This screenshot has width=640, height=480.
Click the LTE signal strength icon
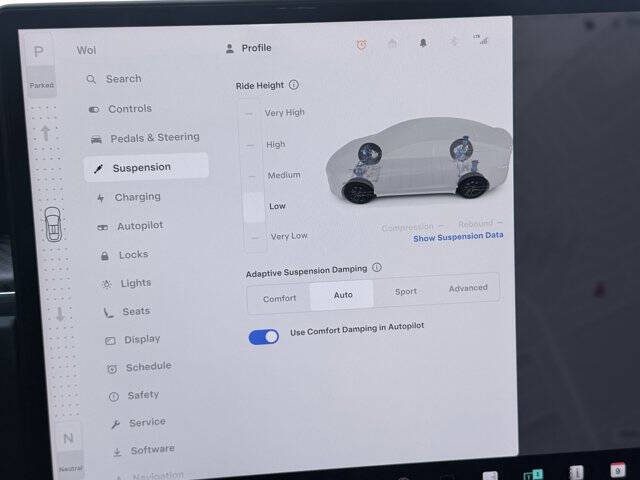coord(482,39)
